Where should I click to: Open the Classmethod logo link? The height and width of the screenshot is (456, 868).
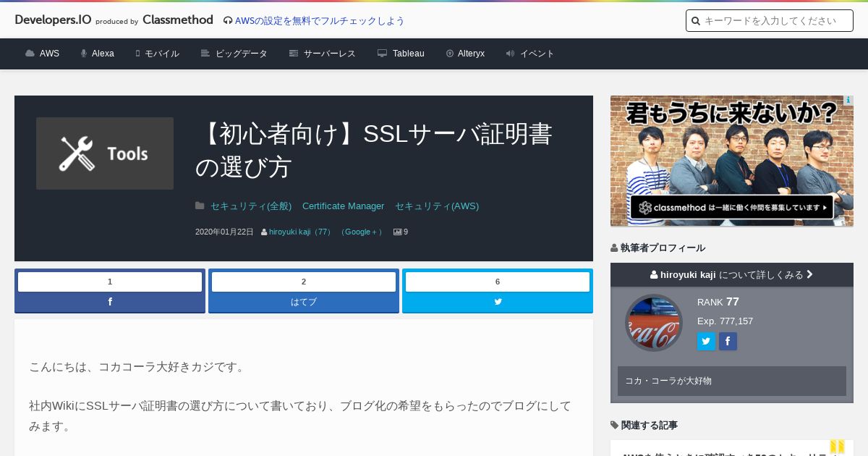click(178, 20)
